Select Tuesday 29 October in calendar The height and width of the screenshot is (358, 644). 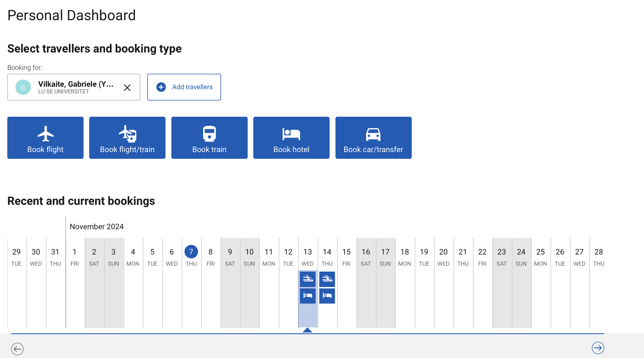click(x=17, y=256)
